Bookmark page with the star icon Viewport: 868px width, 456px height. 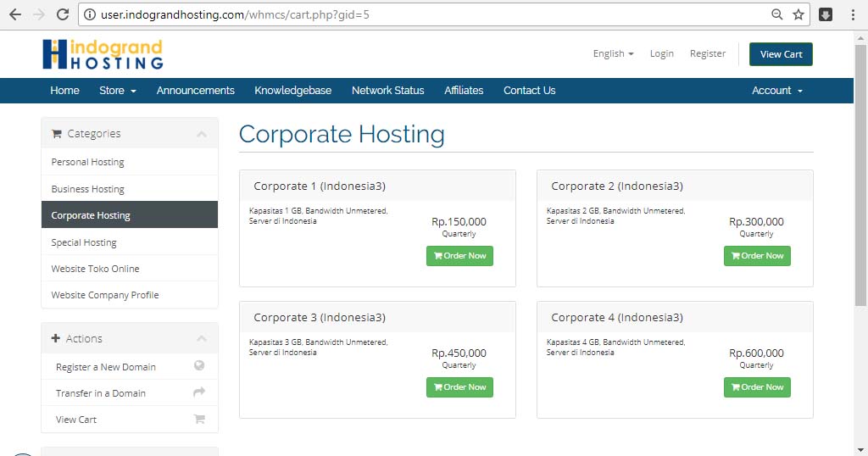(x=798, y=14)
